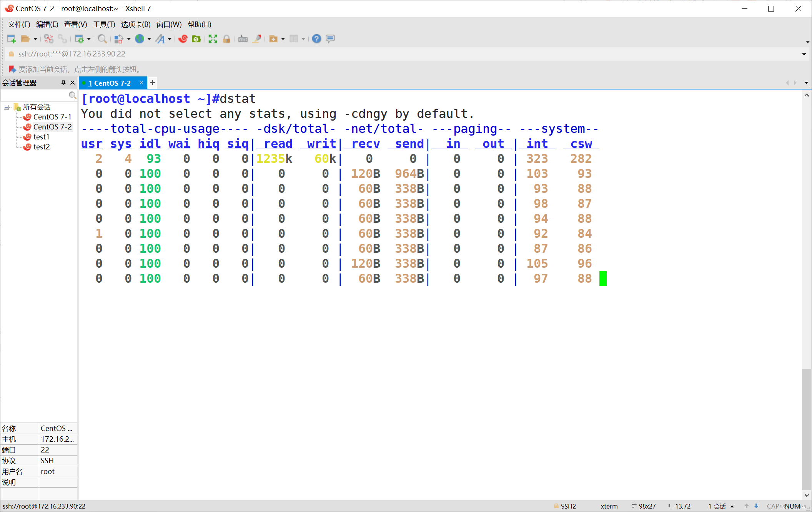This screenshot has height=512, width=812.
Task: Pin the session manager panel
Action: tap(63, 83)
